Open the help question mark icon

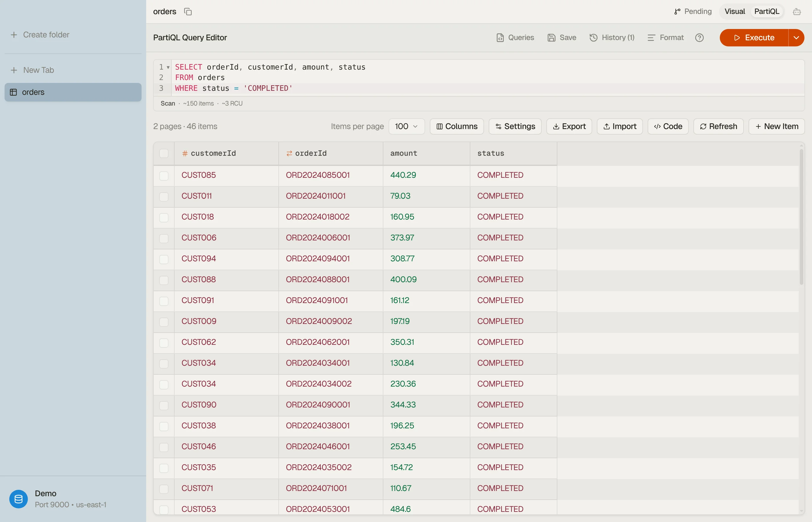tap(699, 38)
